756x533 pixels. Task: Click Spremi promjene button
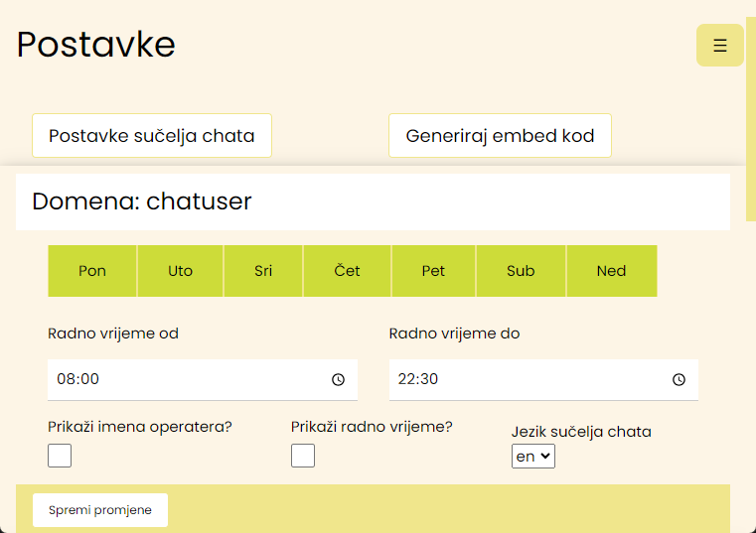click(100, 510)
